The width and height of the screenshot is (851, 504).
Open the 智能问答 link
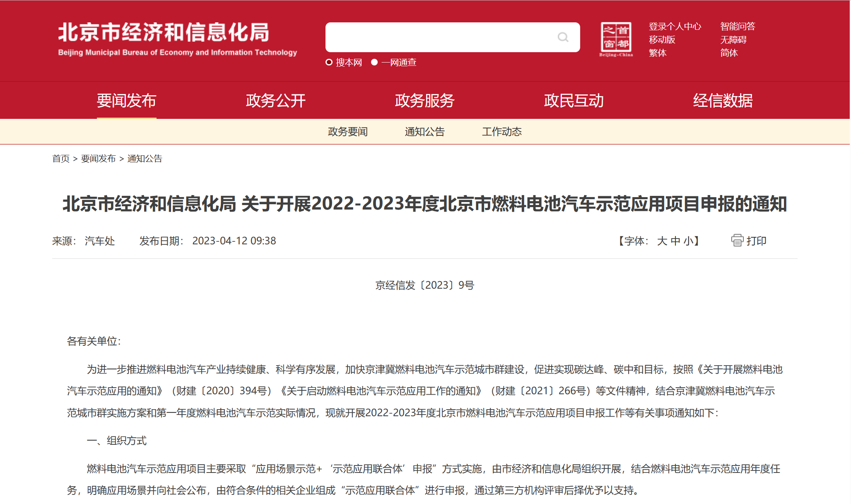738,27
